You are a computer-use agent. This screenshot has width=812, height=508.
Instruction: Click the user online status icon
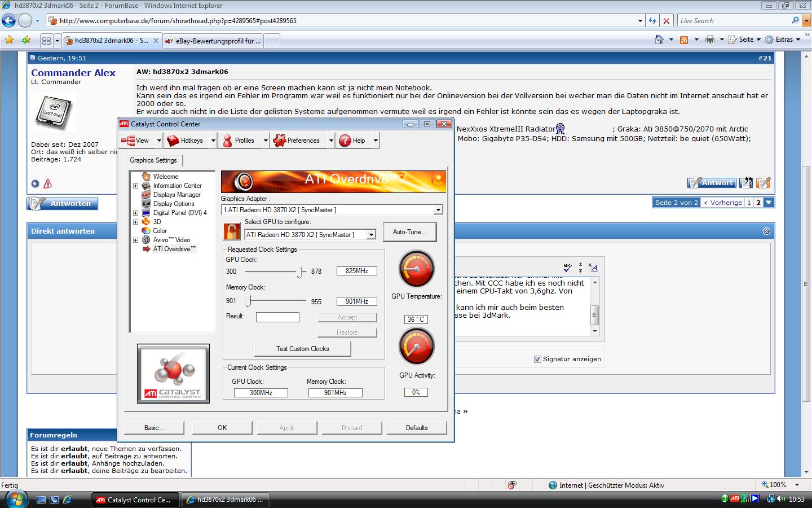[35, 183]
